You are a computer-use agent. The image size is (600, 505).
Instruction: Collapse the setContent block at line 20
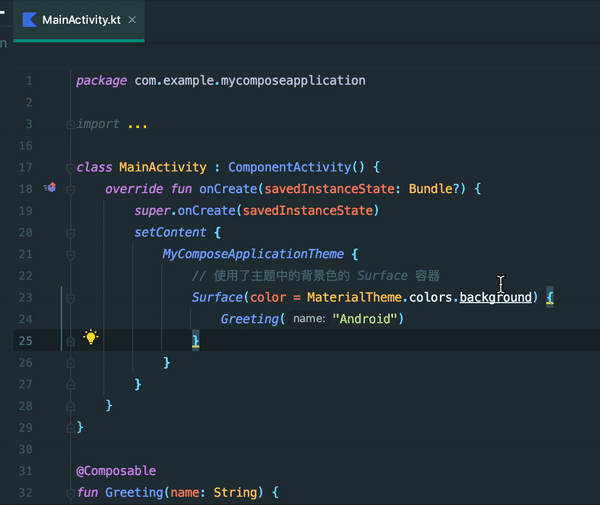70,233
